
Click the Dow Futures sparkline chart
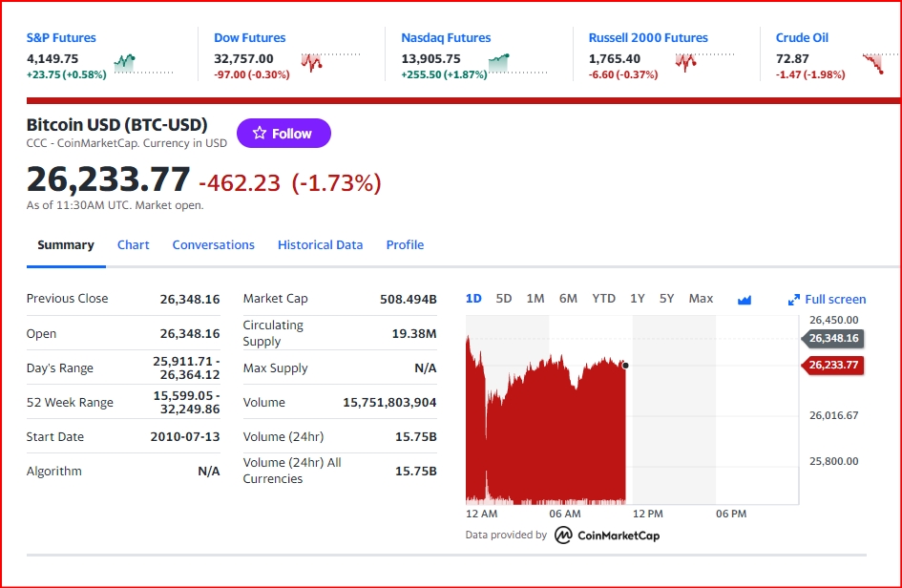331,62
